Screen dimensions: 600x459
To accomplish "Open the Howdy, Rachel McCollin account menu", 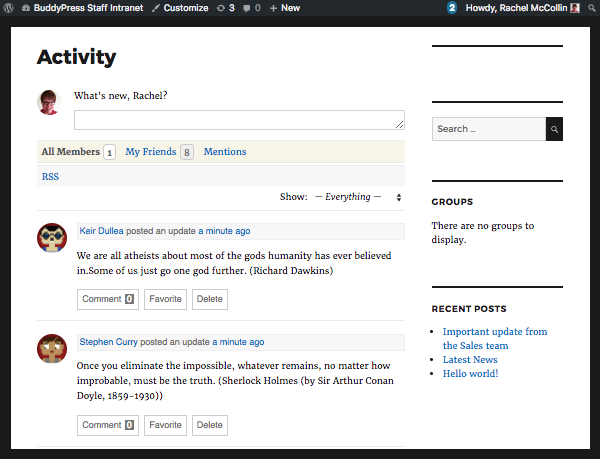I will (522, 8).
